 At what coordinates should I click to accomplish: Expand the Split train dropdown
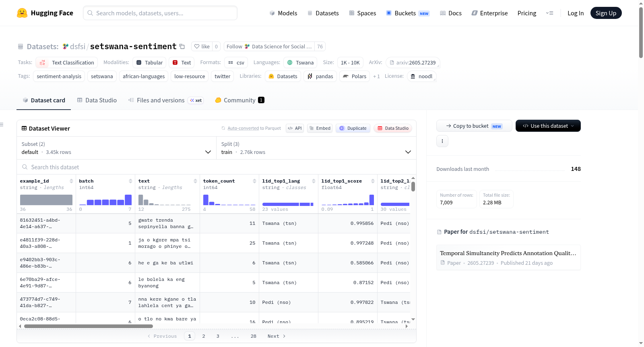coord(316,148)
